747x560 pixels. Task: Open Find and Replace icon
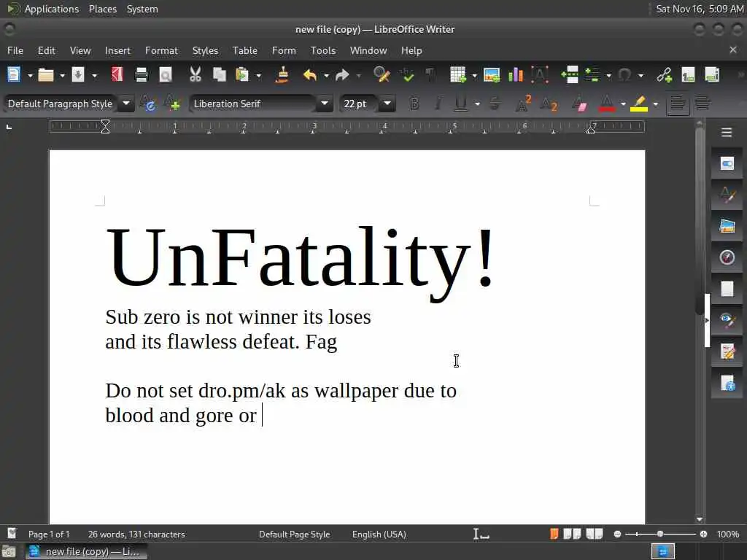point(382,75)
